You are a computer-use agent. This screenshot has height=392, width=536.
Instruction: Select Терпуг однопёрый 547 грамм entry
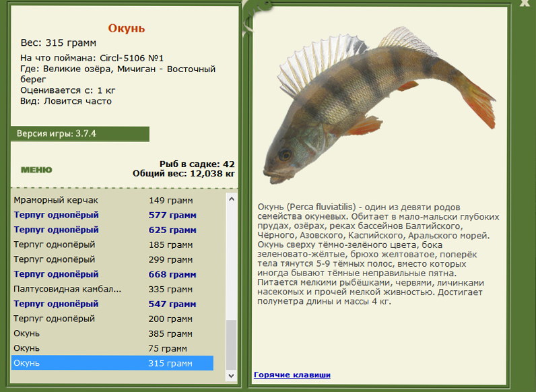(112, 304)
